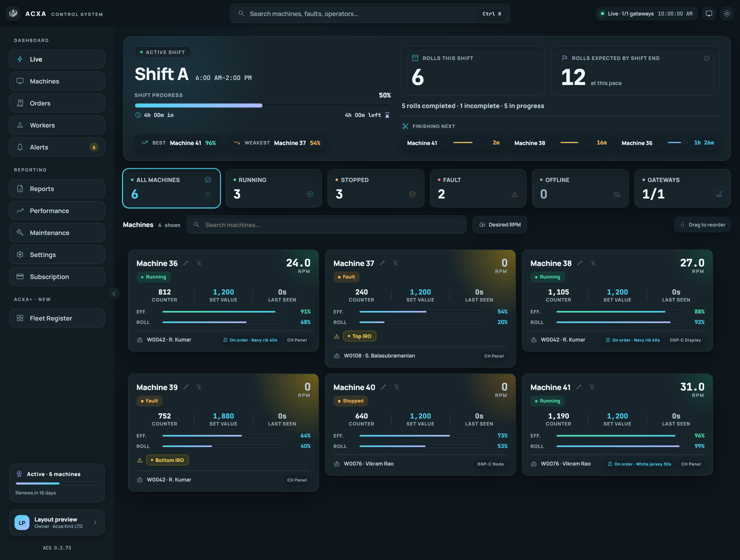The width and height of the screenshot is (740, 560).
Task: Click warning triangle beside Bottom IRO
Action: pos(139,461)
